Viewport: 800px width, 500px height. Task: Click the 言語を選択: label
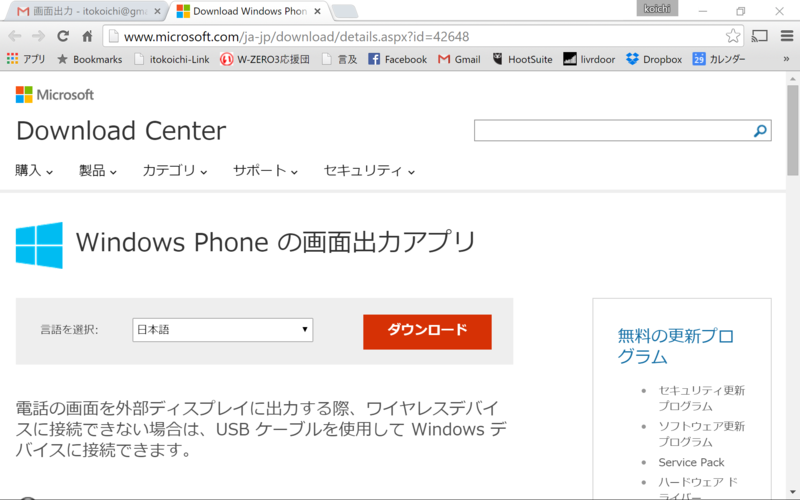point(69,330)
